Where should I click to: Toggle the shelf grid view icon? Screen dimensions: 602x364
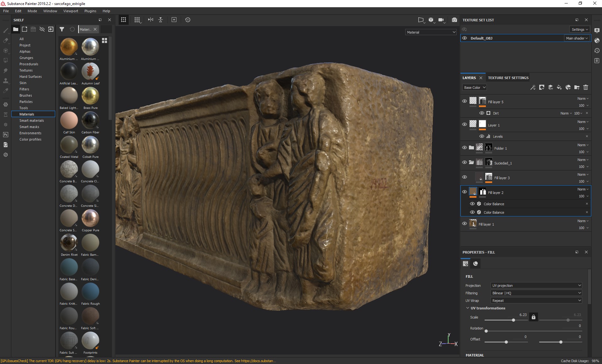[105, 40]
